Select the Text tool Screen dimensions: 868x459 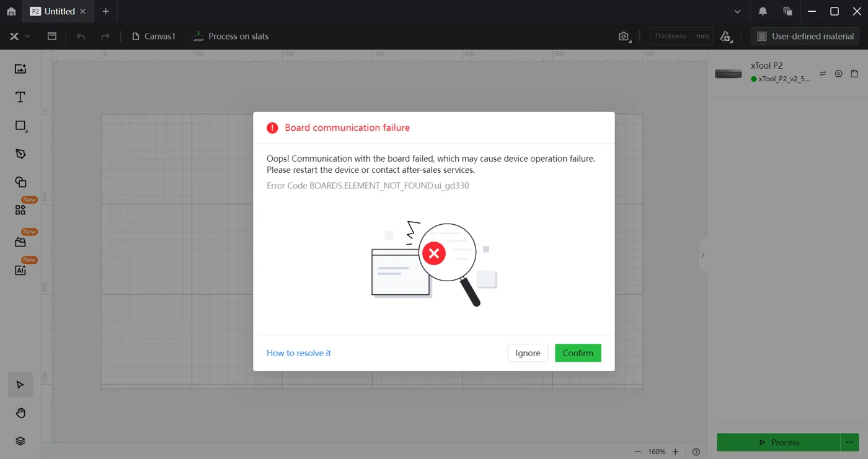click(20, 97)
